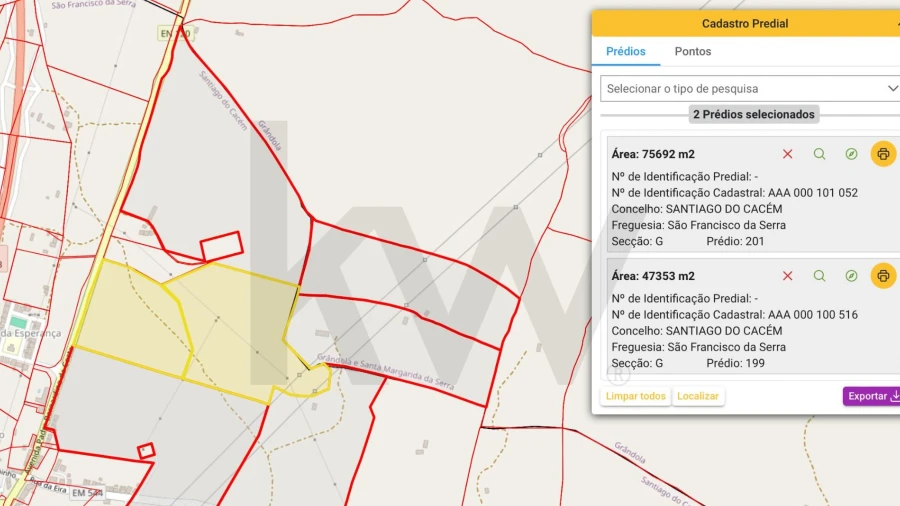Click compass icon for parcel 201
900x506 pixels.
click(x=851, y=154)
